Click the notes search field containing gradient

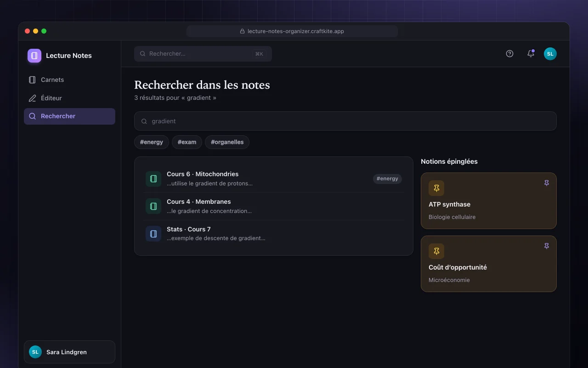tap(345, 121)
